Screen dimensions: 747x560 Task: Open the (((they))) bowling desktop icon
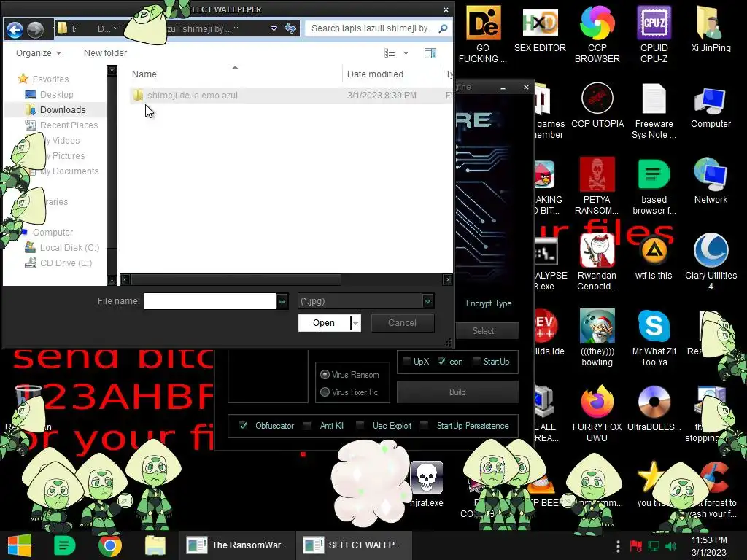click(597, 338)
